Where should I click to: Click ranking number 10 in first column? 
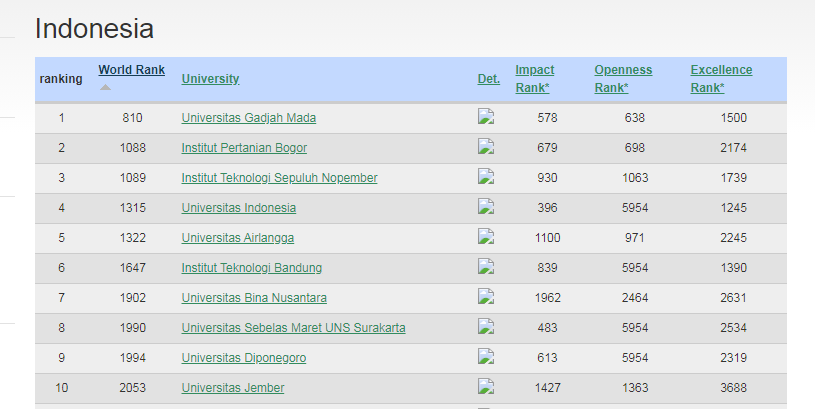click(x=61, y=388)
